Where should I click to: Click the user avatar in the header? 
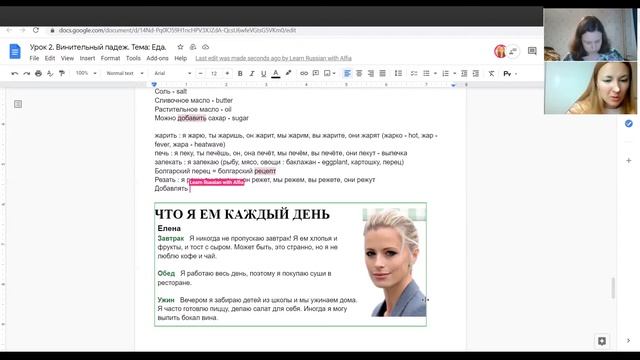(500, 51)
